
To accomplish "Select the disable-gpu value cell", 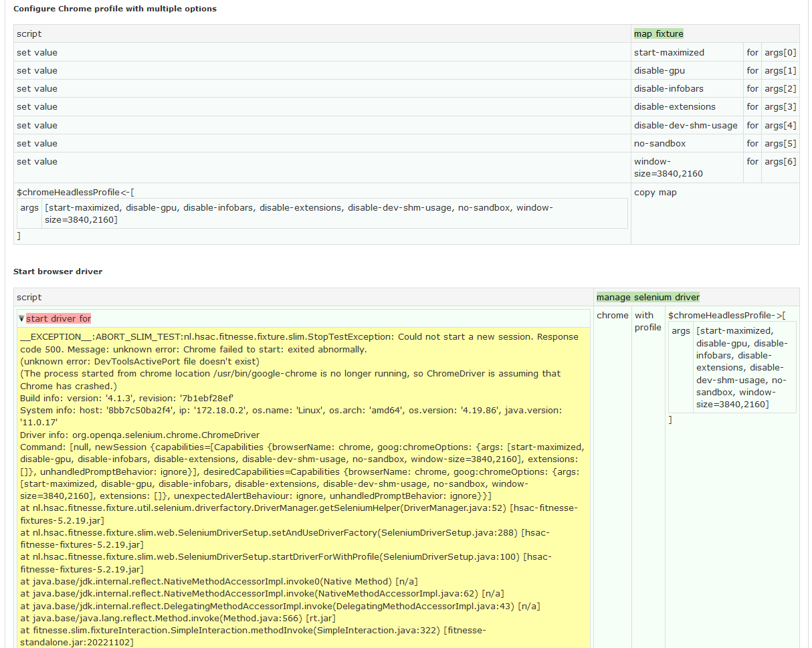I will click(657, 70).
